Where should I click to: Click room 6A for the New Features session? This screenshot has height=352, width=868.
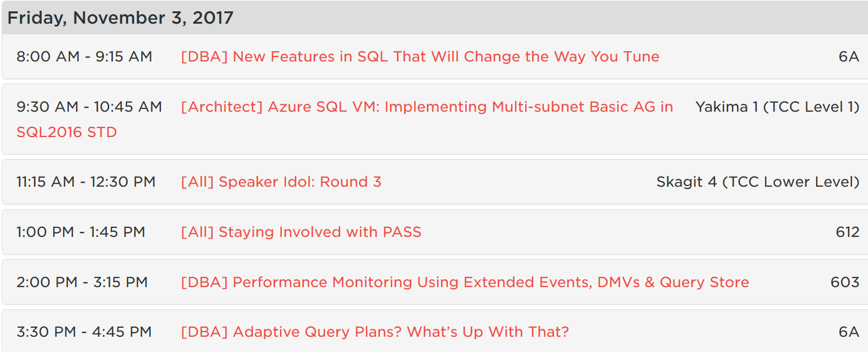(848, 56)
